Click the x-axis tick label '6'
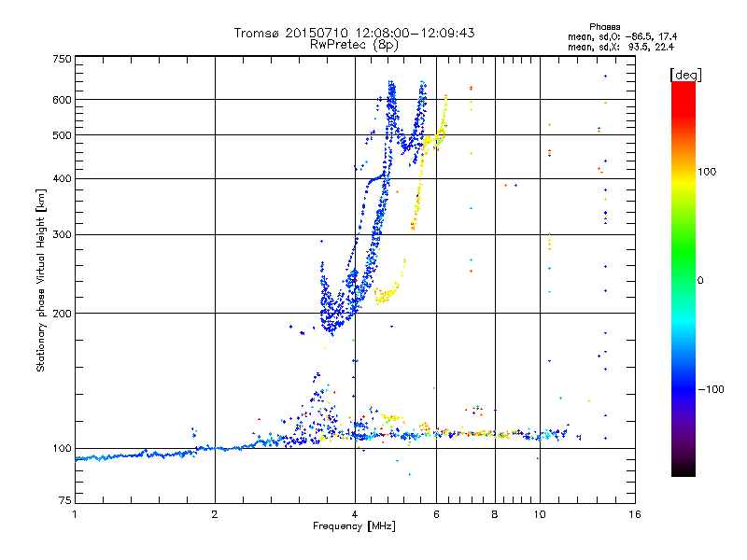This screenshot has height=560, width=747. point(436,514)
